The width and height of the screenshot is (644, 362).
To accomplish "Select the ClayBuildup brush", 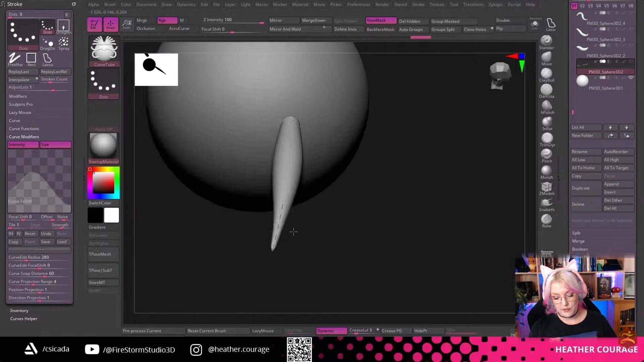I will pos(546,75).
